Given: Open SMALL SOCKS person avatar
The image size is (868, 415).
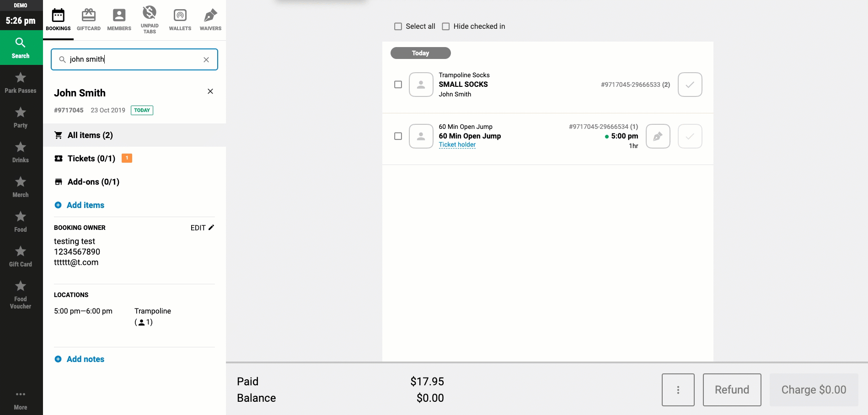Looking at the screenshot, I should coord(421,85).
